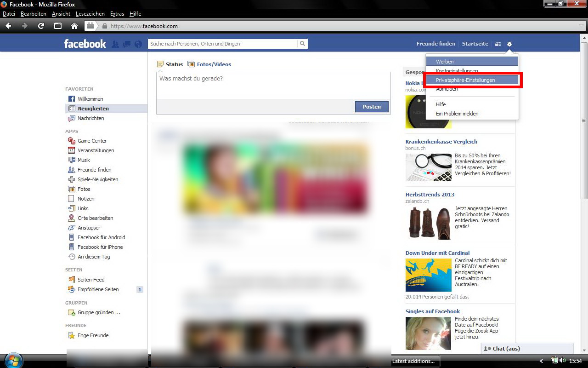Click the Game Center icon in the sidebar

(72, 141)
